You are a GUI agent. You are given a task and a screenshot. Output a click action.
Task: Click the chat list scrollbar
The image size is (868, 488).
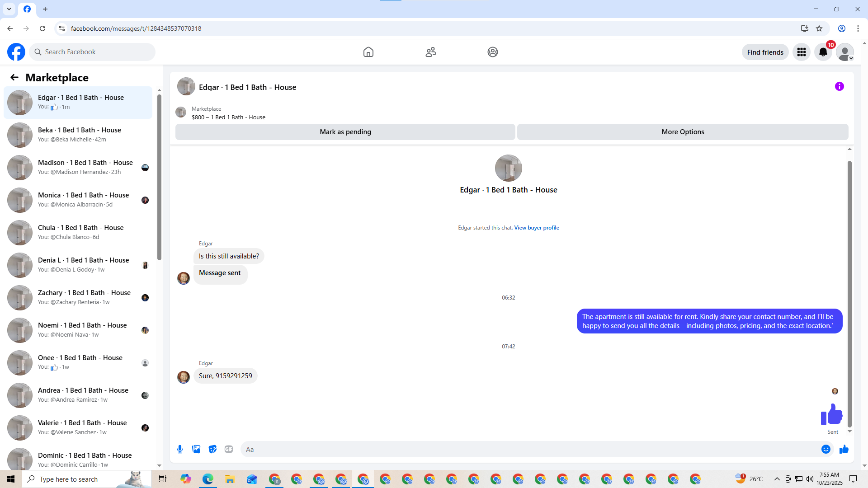pyautogui.click(x=159, y=176)
